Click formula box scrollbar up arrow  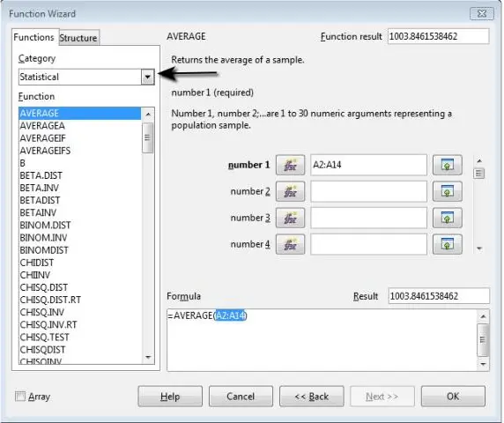pyautogui.click(x=483, y=317)
